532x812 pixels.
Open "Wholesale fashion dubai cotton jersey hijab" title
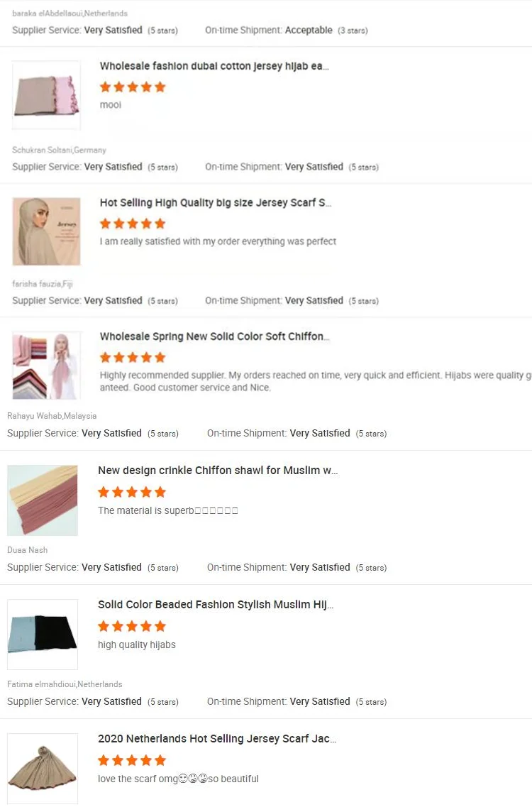coord(214,66)
